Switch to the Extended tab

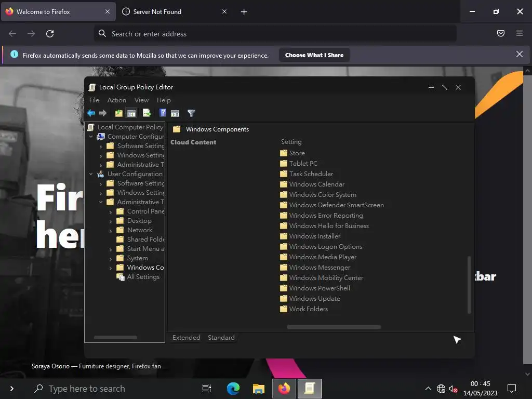point(187,338)
